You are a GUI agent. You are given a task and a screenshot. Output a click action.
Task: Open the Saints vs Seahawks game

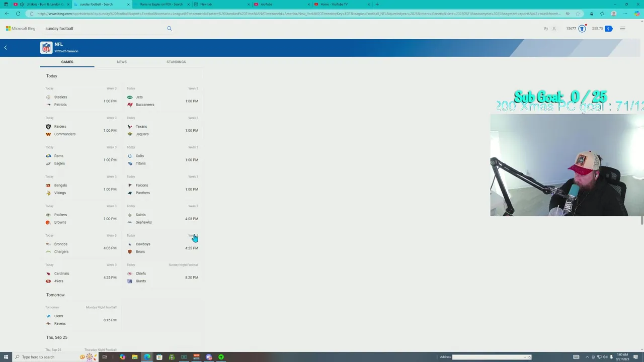click(x=163, y=215)
